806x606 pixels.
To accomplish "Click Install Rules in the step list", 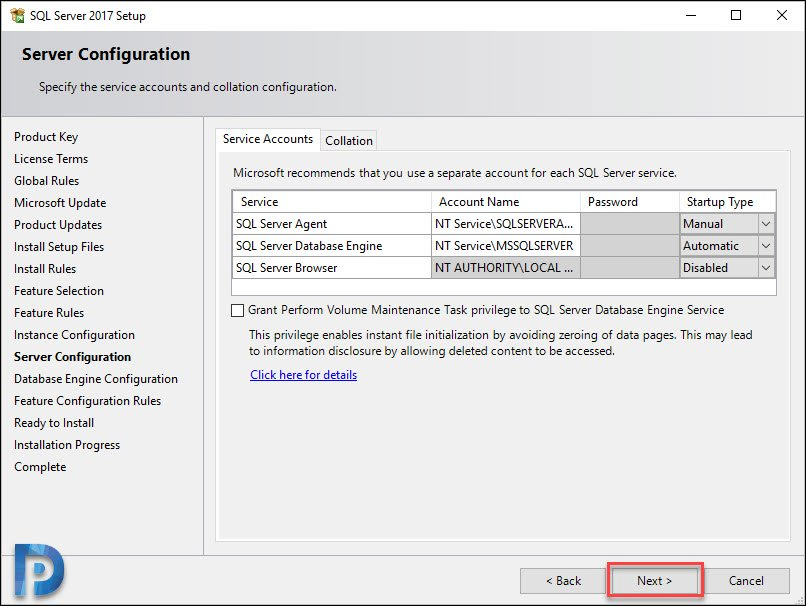I will coord(45,269).
